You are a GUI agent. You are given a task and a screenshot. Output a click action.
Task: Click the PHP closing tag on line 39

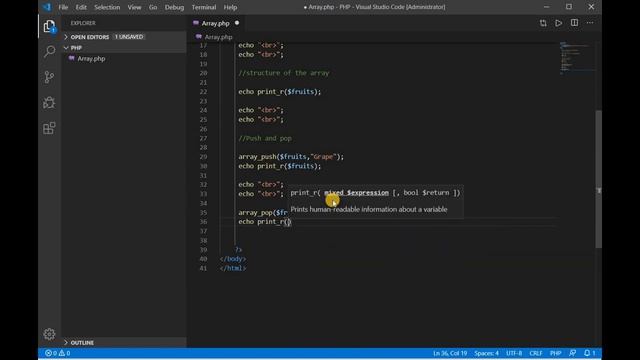238,250
